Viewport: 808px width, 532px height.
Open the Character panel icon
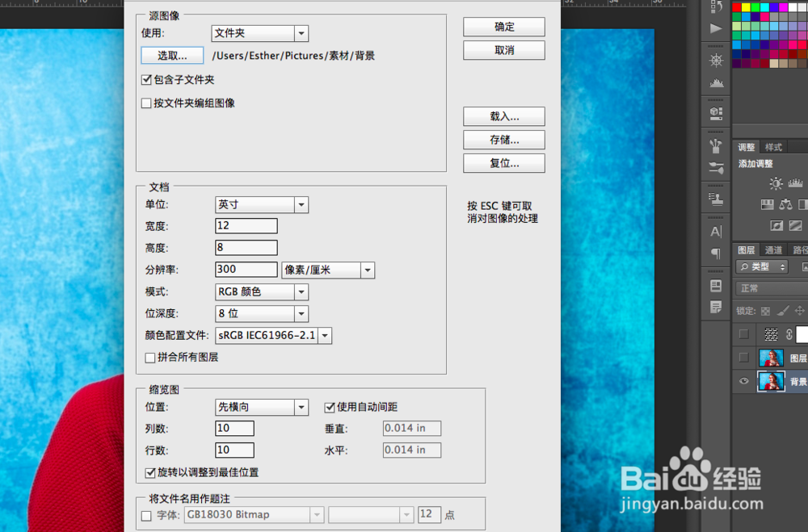pos(716,232)
